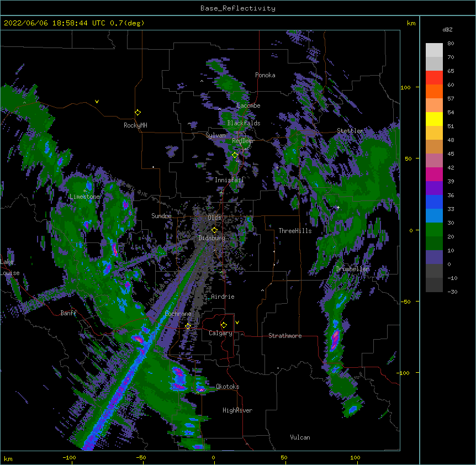The image size is (476, 465).
Task: Click the HighRiver label
Action: pos(237,410)
